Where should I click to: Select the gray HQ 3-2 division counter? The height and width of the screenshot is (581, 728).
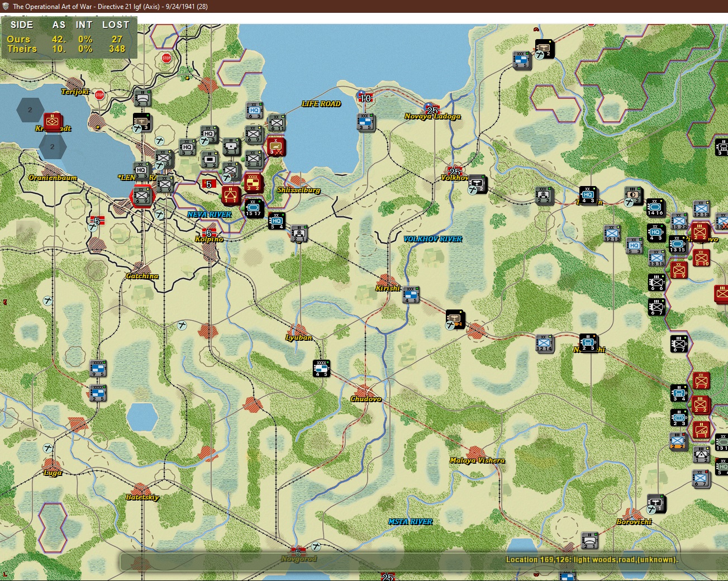point(187,147)
